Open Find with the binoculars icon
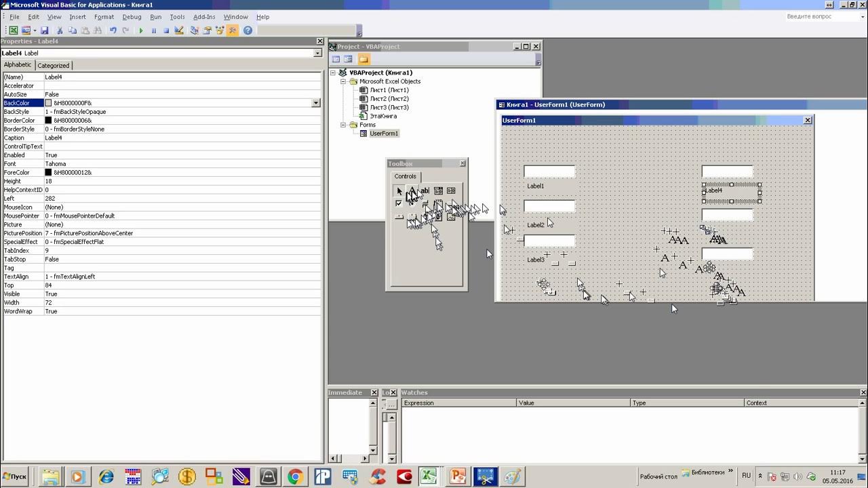Screen dimensions: 868x488 (98, 30)
